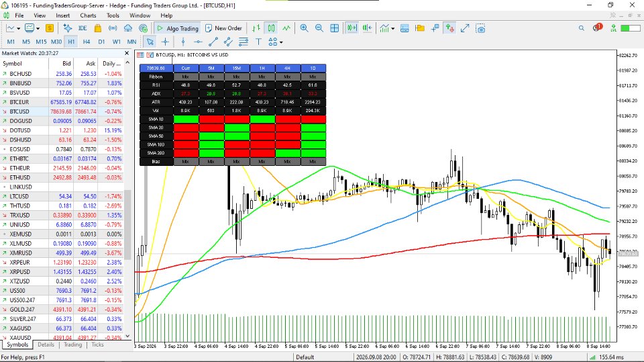Select the vertical line drawing tool
This screenshot has height=362, width=644.
pos(183,42)
